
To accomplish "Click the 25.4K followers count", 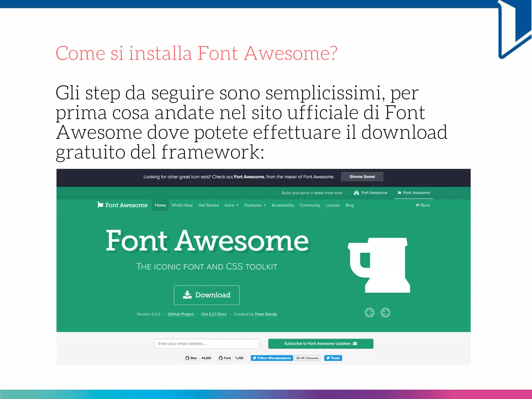I will (x=307, y=358).
